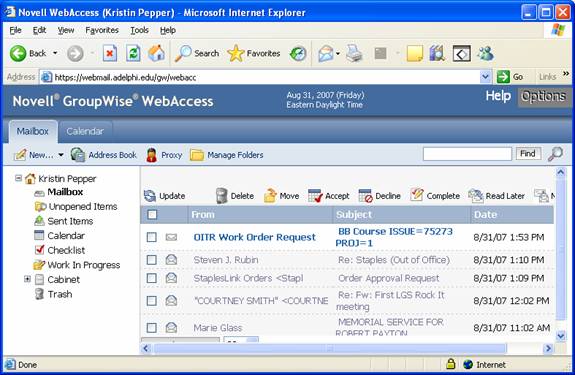Open the New item dropdown arrow

[61, 155]
